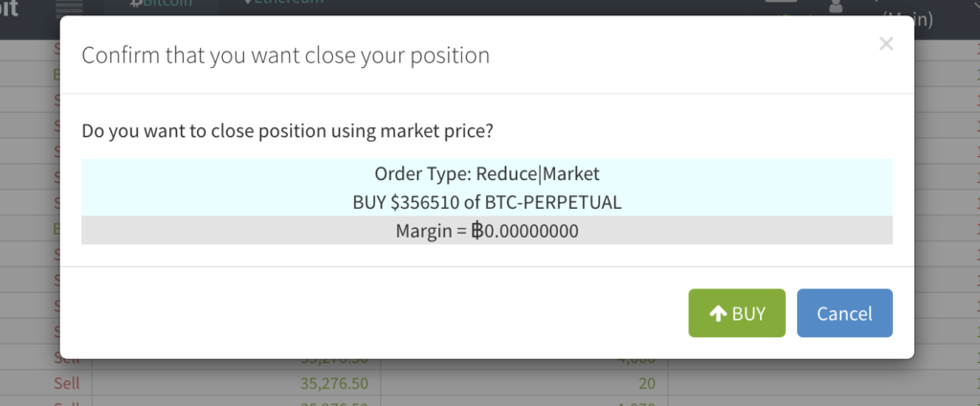This screenshot has width=980, height=406.
Task: Click the Bitcoin symbol on the Bitcoin tab
Action: [x=135, y=4]
